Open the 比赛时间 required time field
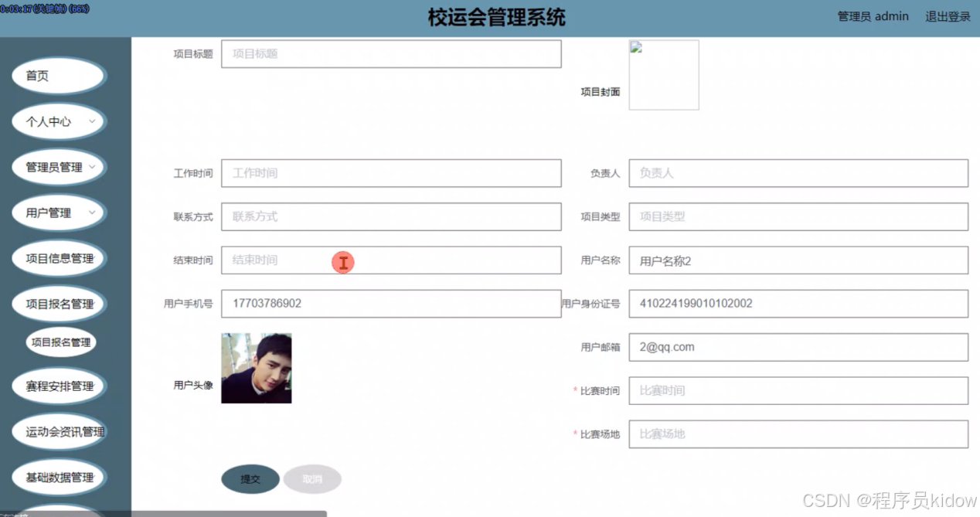 coord(798,390)
